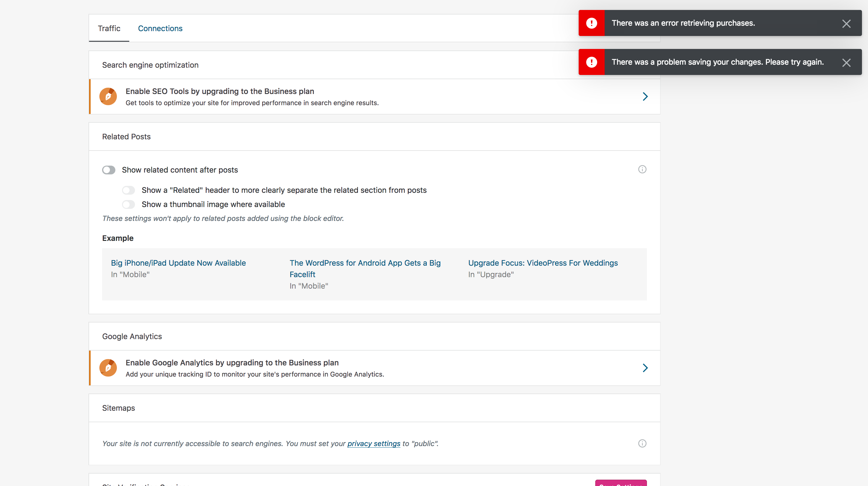Close the problem saving changes notice
The height and width of the screenshot is (486, 868).
(846, 62)
